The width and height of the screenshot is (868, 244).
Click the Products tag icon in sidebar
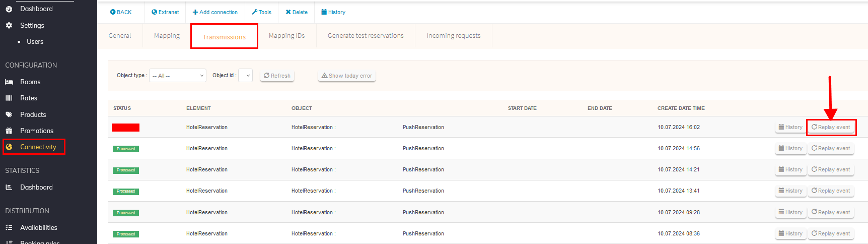coord(9,114)
